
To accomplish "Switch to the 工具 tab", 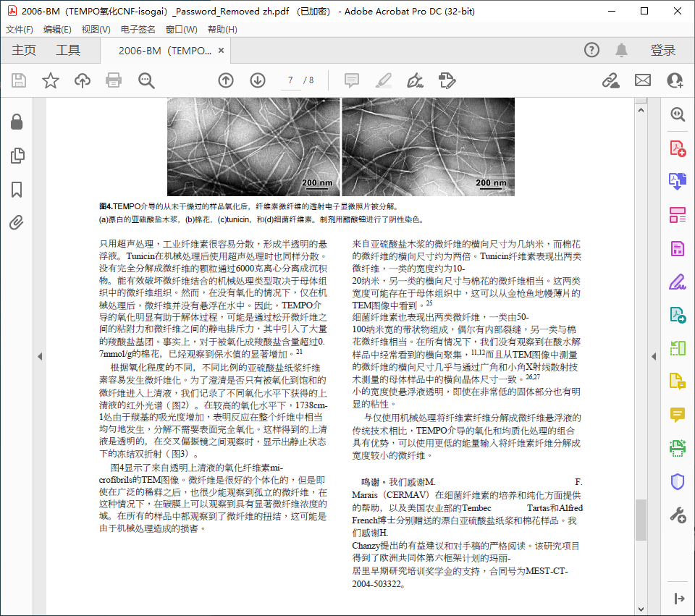I will click(x=68, y=50).
